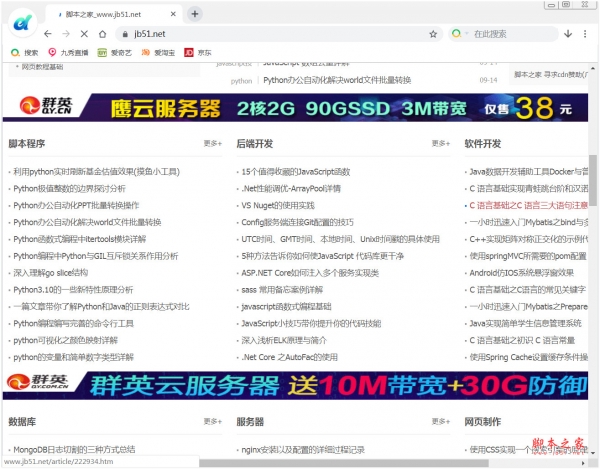Click the browser forward arrow
The height and width of the screenshot is (469, 600).
click(66, 34)
